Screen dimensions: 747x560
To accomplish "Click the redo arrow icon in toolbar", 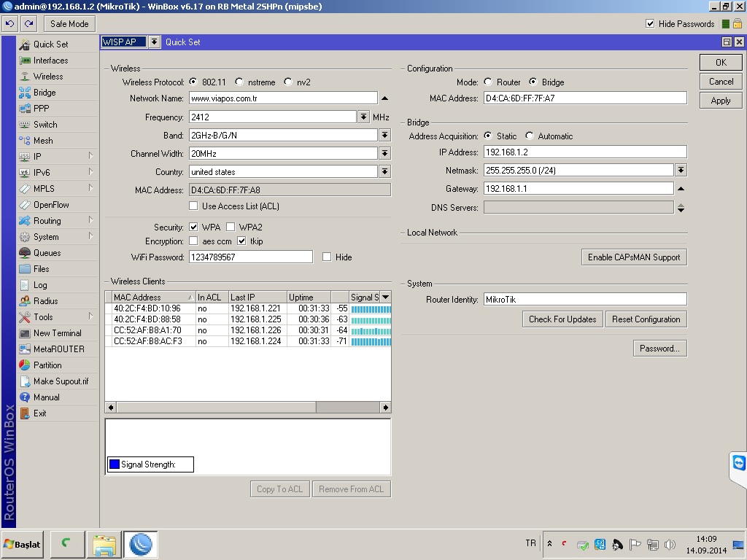I will (28, 24).
